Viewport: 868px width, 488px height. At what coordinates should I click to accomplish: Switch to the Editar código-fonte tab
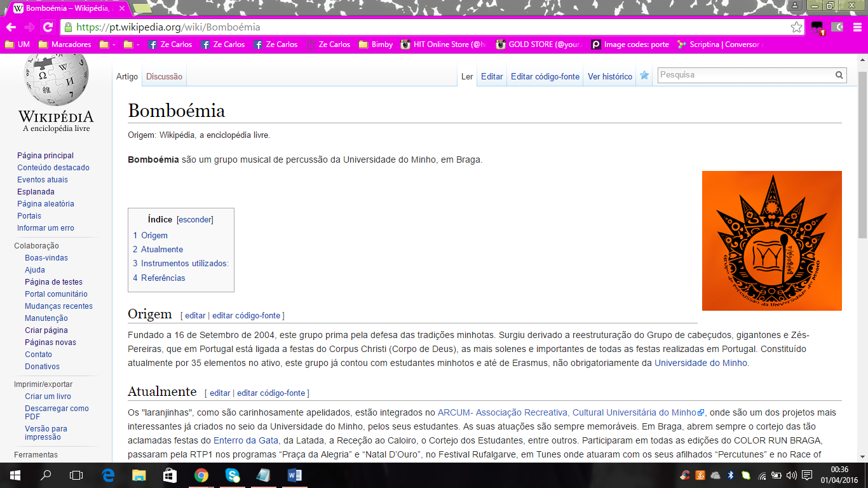pos(545,76)
